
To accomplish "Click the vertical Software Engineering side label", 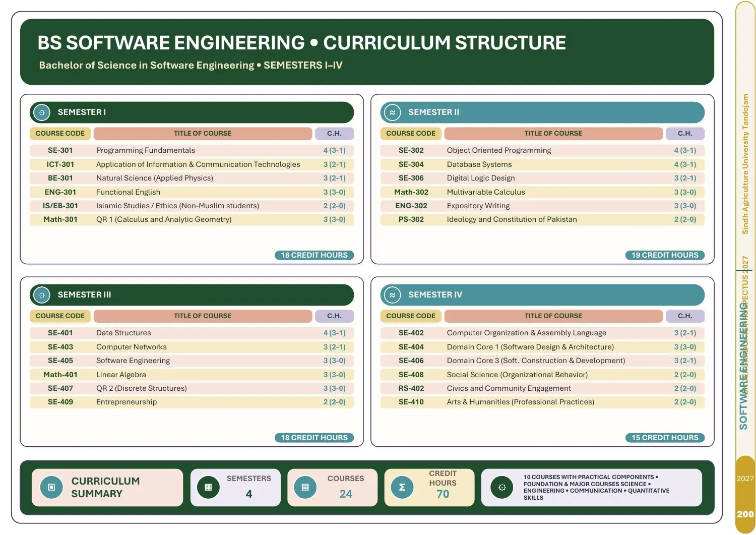I will point(744,366).
